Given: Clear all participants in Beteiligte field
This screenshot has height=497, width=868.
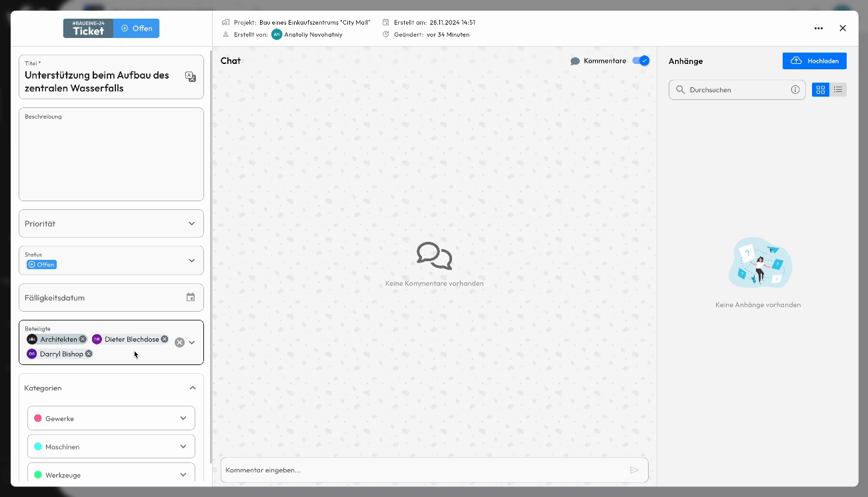Looking at the screenshot, I should 179,342.
